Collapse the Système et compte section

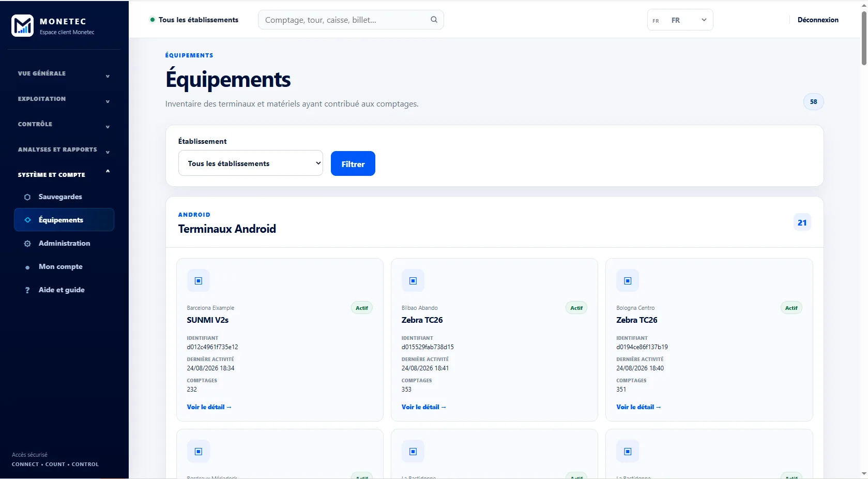[x=64, y=175]
